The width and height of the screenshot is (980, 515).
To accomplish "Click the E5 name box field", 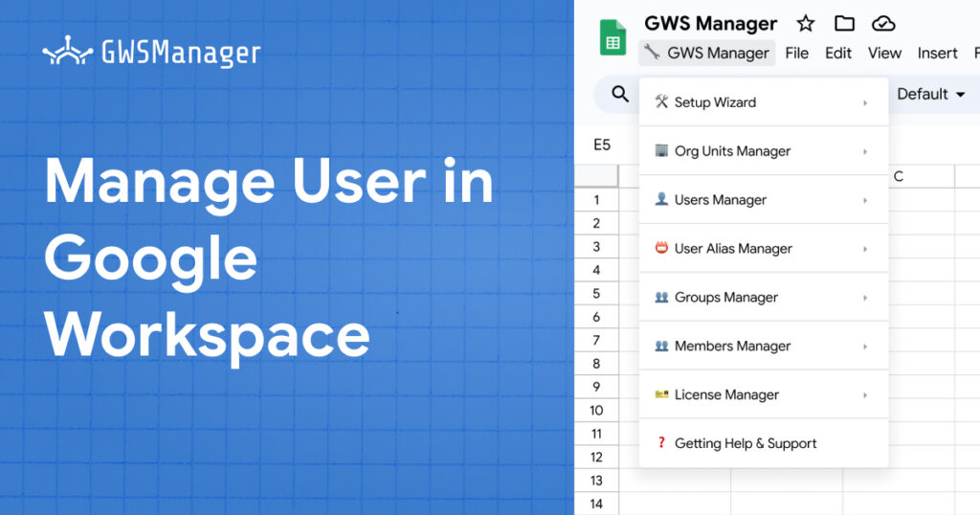I will click(602, 146).
